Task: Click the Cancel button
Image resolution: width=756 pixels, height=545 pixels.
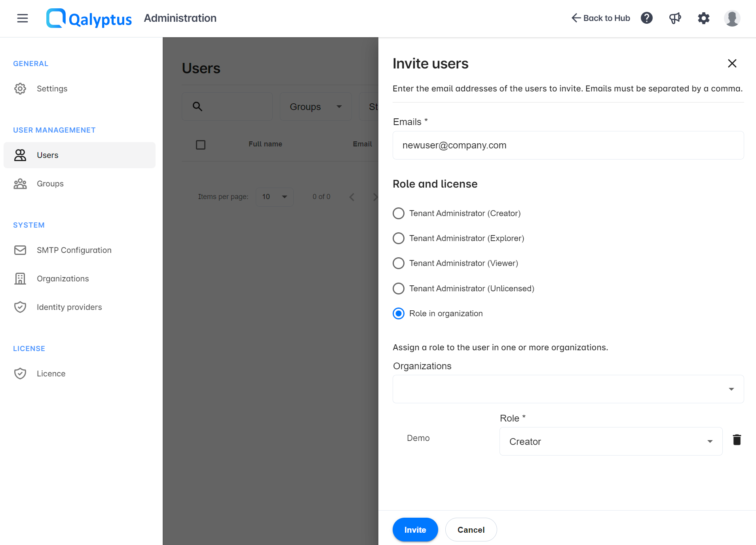Action: 471,529
